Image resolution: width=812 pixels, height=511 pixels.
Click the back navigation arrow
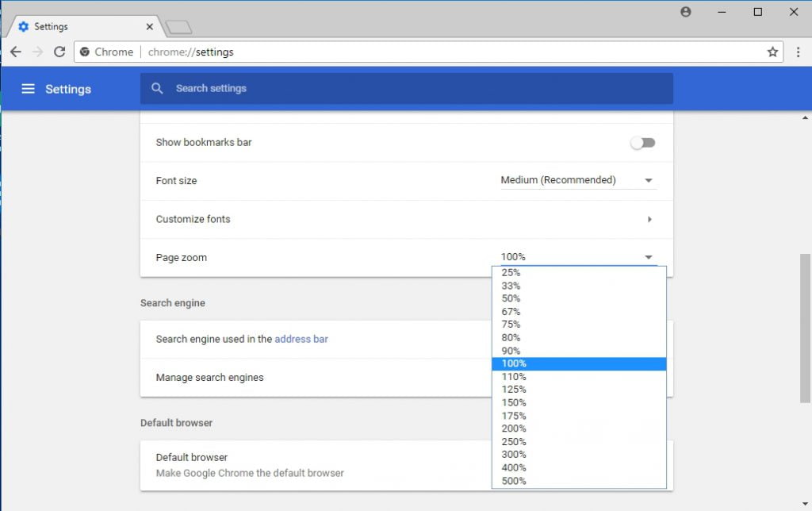tap(16, 52)
